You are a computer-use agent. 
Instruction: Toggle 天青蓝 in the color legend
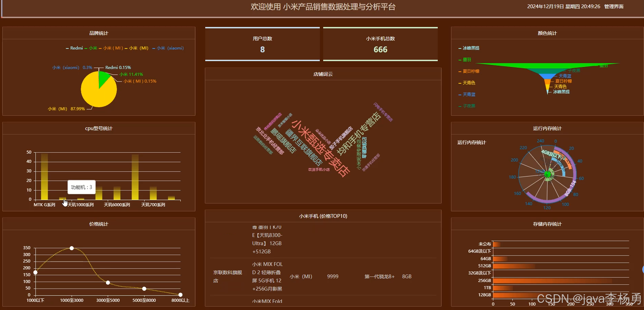click(x=467, y=95)
